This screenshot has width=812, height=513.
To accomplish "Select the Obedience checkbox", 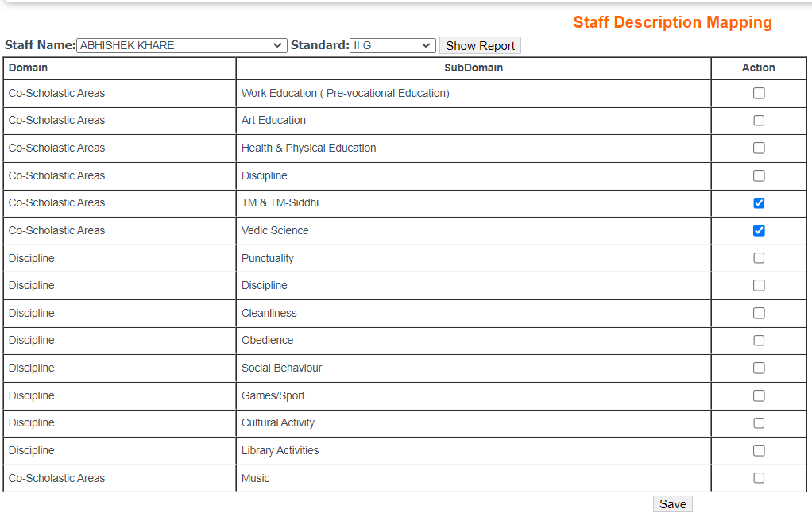I will [759, 341].
